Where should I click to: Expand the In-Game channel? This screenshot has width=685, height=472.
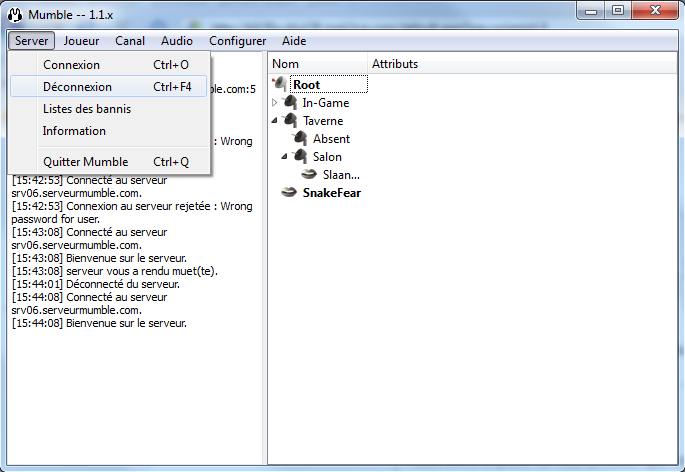(x=274, y=103)
